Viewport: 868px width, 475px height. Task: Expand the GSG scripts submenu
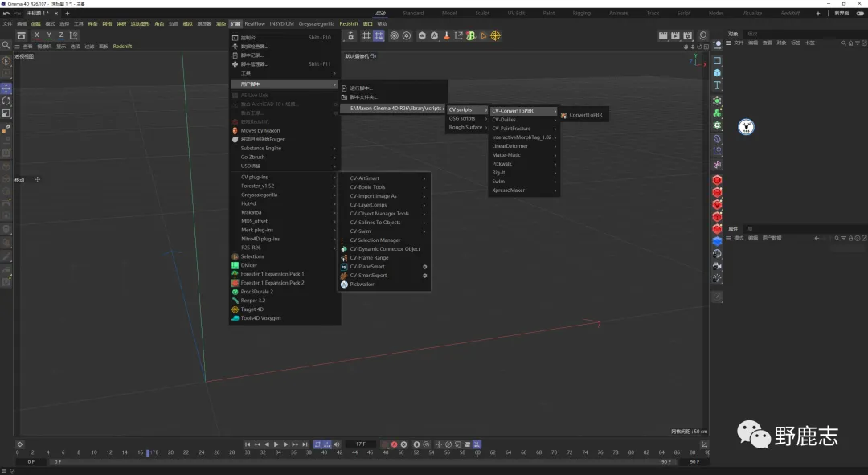[467, 118]
